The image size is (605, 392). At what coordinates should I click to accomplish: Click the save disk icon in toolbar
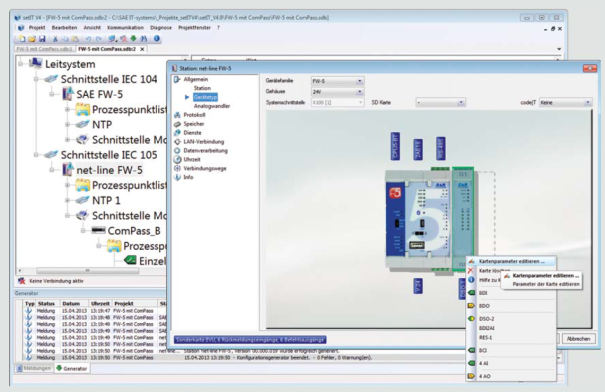coord(42,39)
